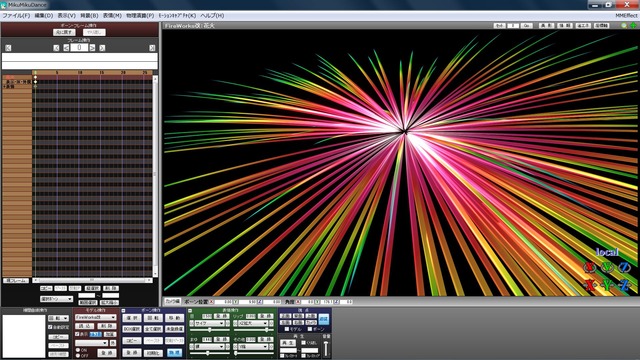The image size is (640, 360).
Task: Click the 再生 play button
Action: 288,343
